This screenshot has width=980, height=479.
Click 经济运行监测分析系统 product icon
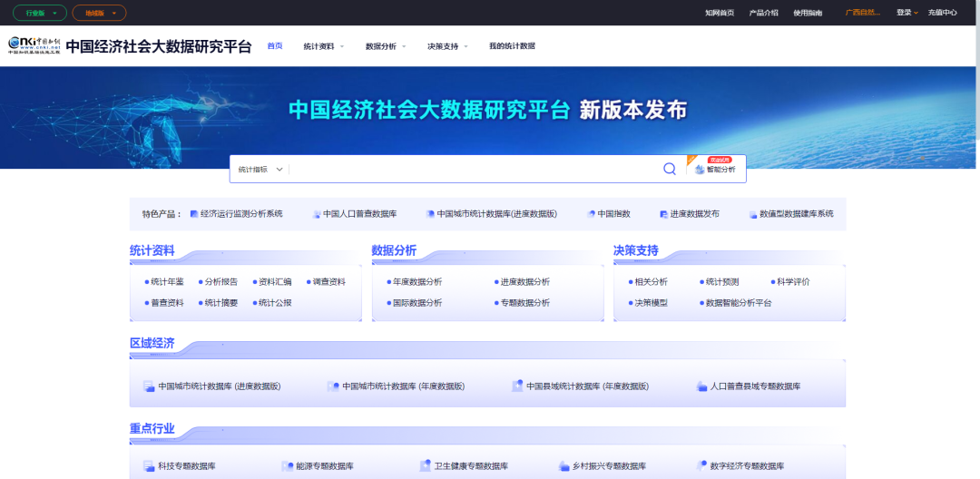click(x=194, y=214)
